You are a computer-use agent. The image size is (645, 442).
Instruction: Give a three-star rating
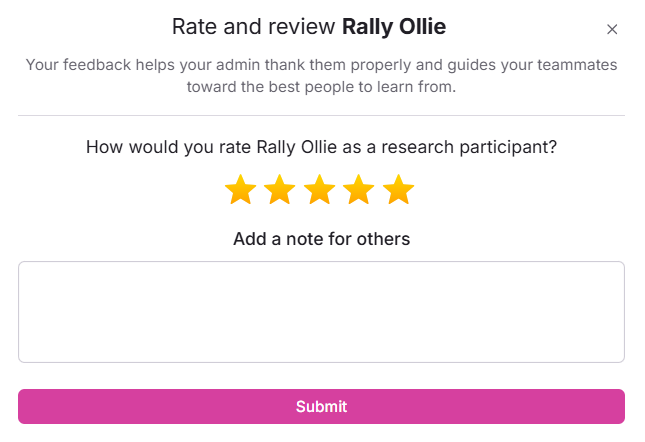tap(319, 189)
